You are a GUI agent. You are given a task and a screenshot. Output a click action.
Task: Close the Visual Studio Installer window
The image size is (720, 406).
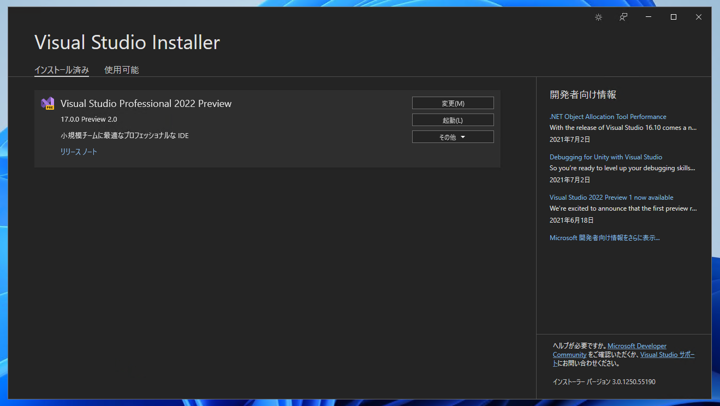(698, 17)
